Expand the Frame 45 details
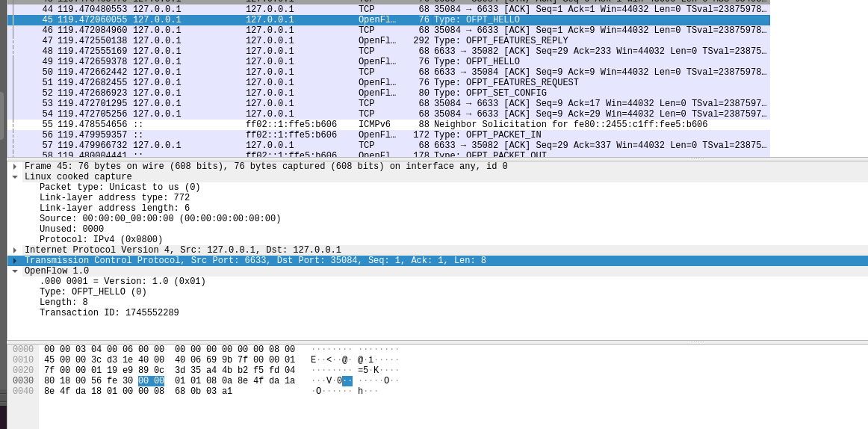Image resolution: width=868 pixels, height=429 pixels. (x=15, y=167)
